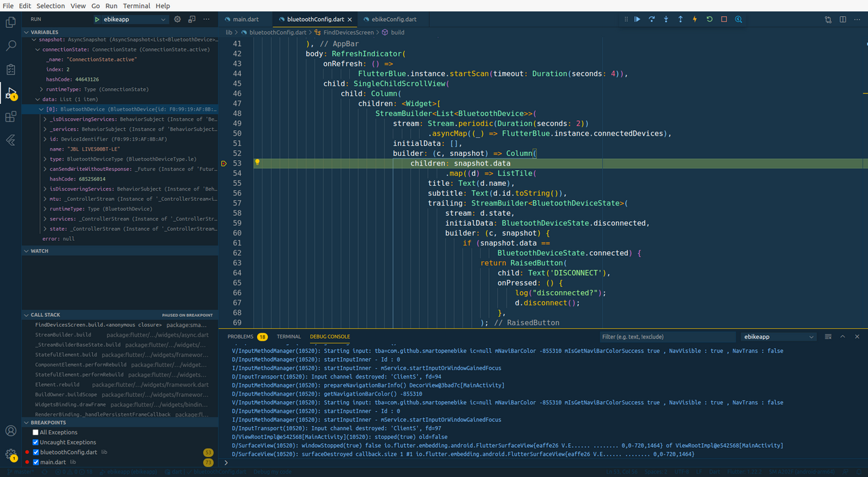
Task: Click the green Restart debug icon
Action: pos(709,20)
